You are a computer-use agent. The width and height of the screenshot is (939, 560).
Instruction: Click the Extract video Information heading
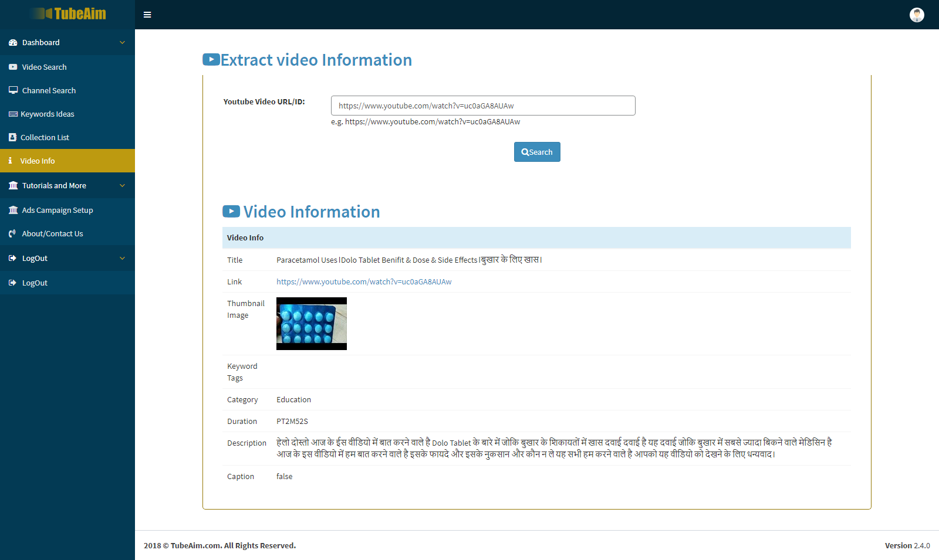[316, 60]
